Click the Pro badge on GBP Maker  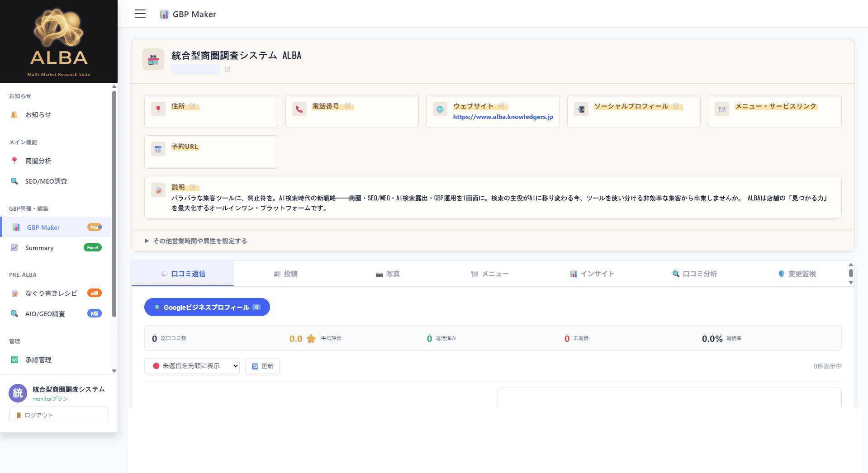(x=94, y=227)
